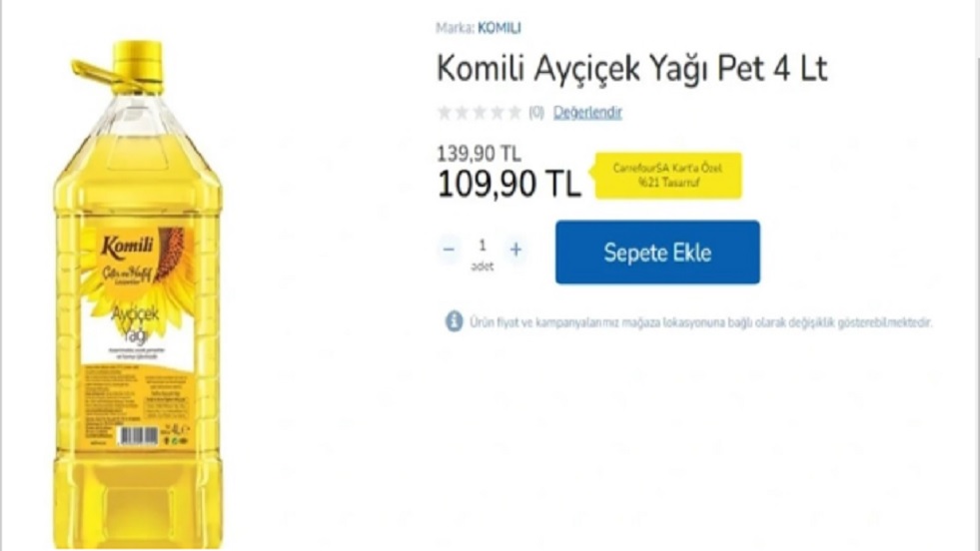
Task: Give a five-star rating with last star
Action: (514, 113)
